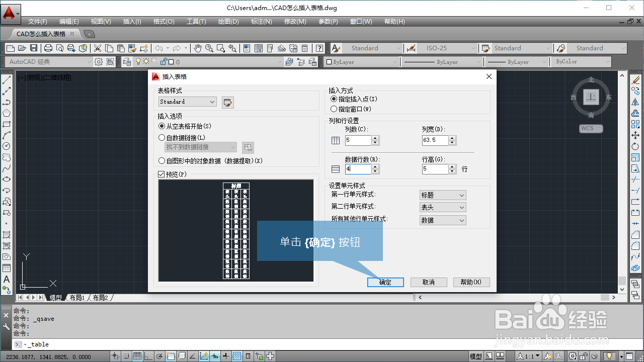644x362 pixels.
Task: Switch to 布局2 layout tab
Action: [100, 298]
